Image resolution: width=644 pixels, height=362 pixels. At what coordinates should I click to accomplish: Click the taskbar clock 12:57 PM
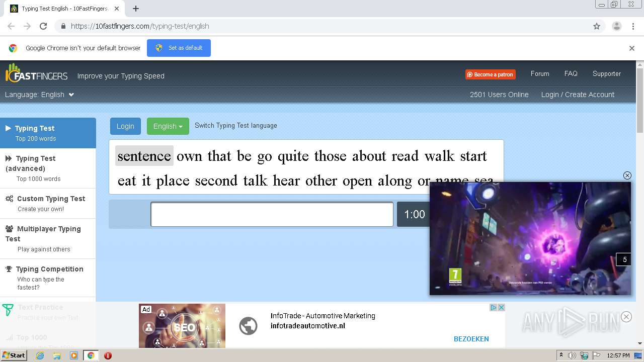(618, 355)
